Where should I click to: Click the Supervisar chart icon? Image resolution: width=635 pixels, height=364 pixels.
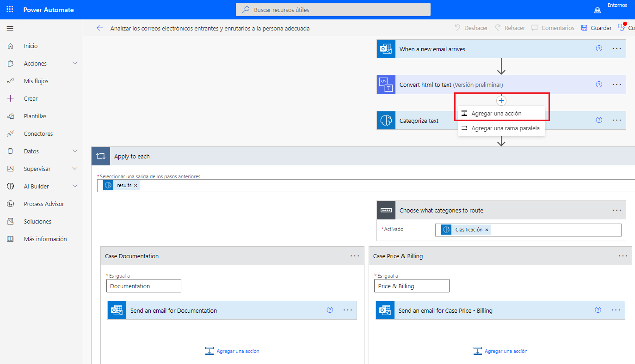10,169
